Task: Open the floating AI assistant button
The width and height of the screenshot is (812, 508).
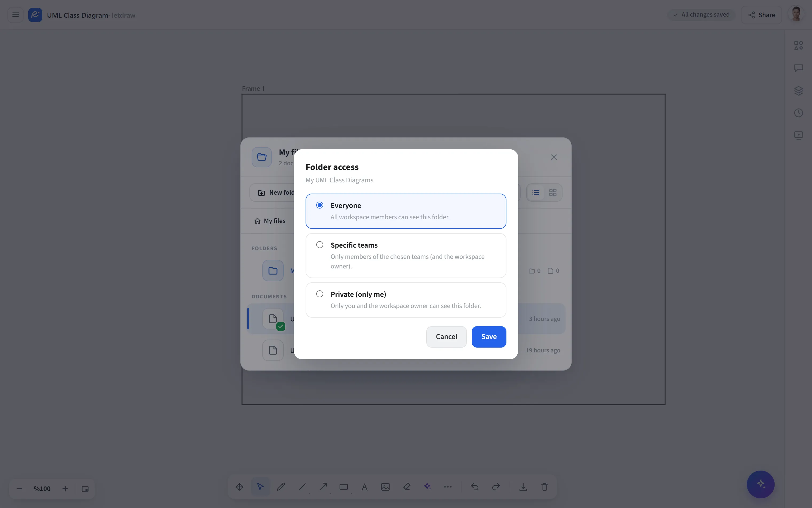Action: tap(761, 484)
